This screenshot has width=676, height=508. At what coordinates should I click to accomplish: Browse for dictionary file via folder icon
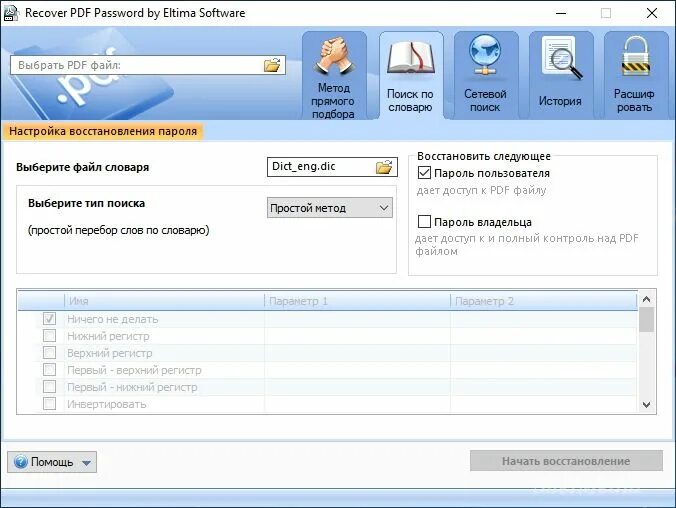pos(384,167)
